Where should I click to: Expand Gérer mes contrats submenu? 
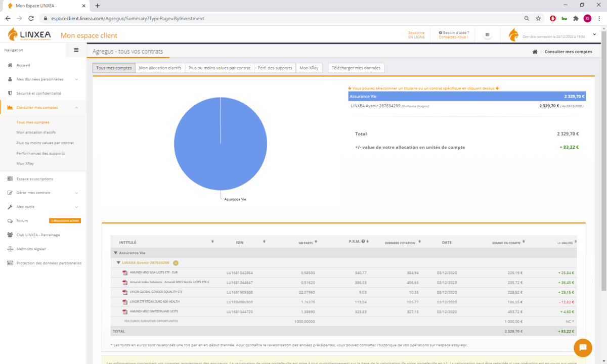pos(76,193)
